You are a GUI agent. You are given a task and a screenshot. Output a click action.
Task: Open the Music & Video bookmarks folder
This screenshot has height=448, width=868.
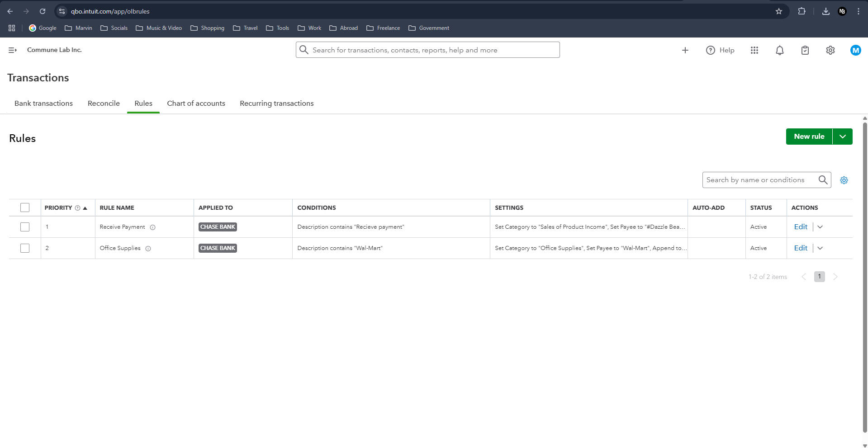click(159, 28)
